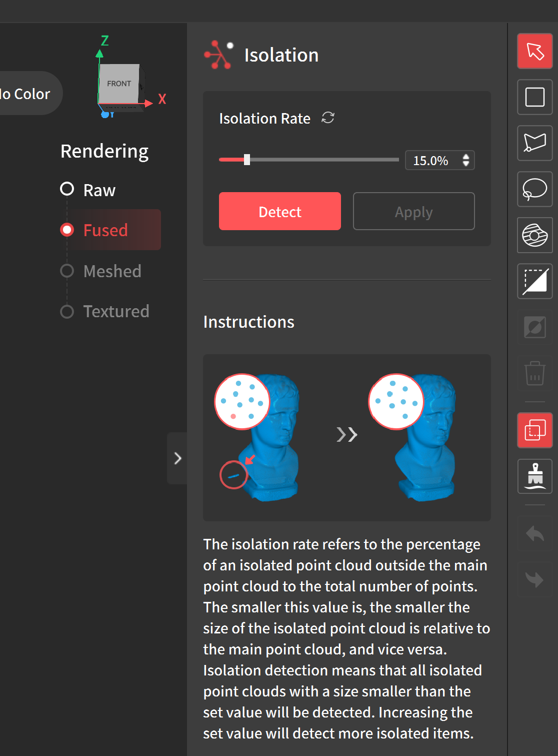Select the arrow pointer selection tool
This screenshot has height=756, width=558.
[x=534, y=51]
